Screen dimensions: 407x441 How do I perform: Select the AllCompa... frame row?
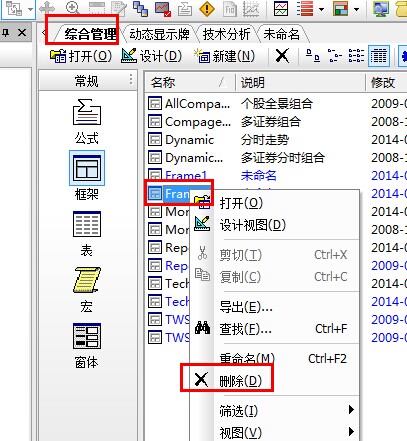tap(277, 104)
